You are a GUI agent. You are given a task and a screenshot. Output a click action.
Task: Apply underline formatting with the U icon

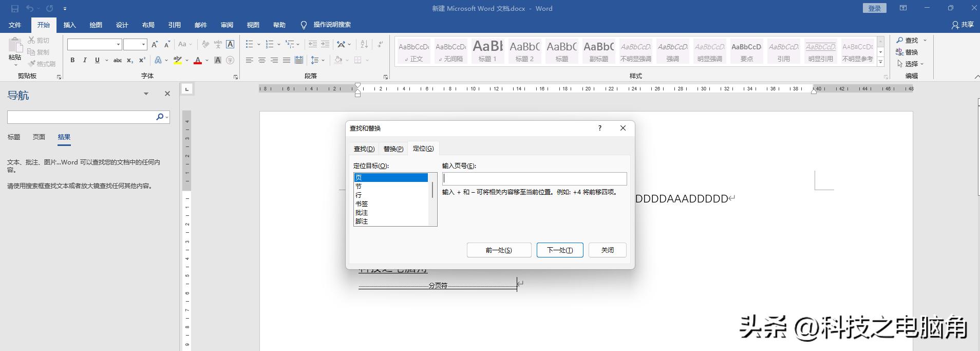pyautogui.click(x=97, y=60)
